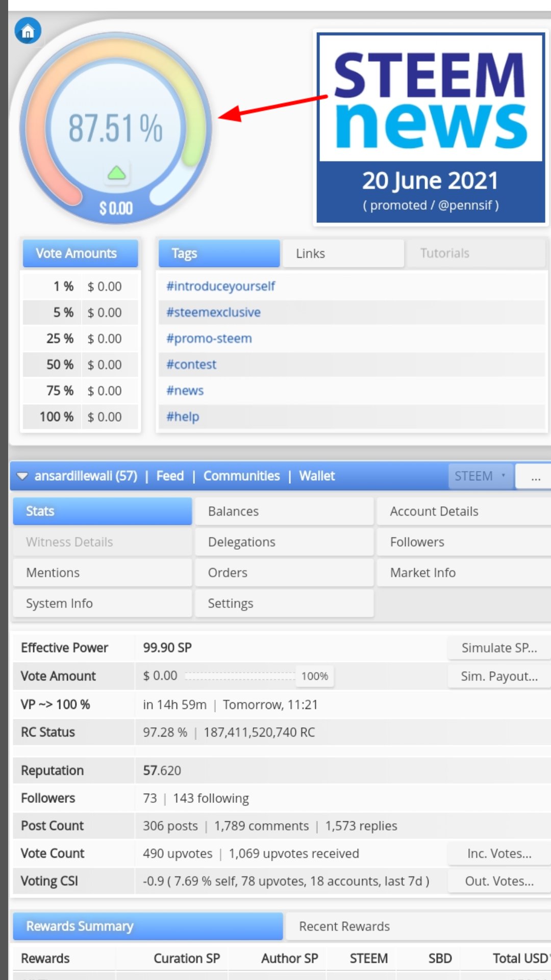The height and width of the screenshot is (980, 551).
Task: Select the Witness Details tab
Action: (103, 542)
